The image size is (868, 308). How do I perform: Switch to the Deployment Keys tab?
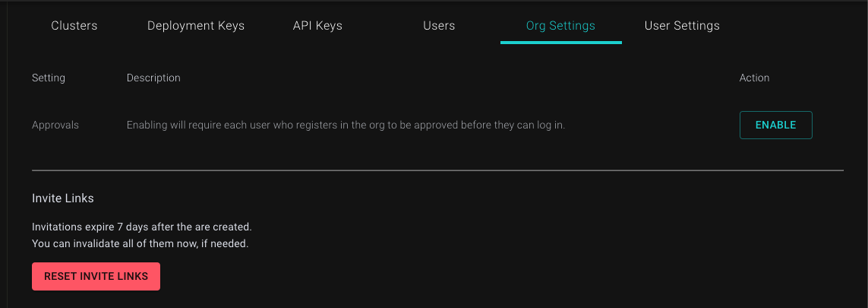point(196,26)
